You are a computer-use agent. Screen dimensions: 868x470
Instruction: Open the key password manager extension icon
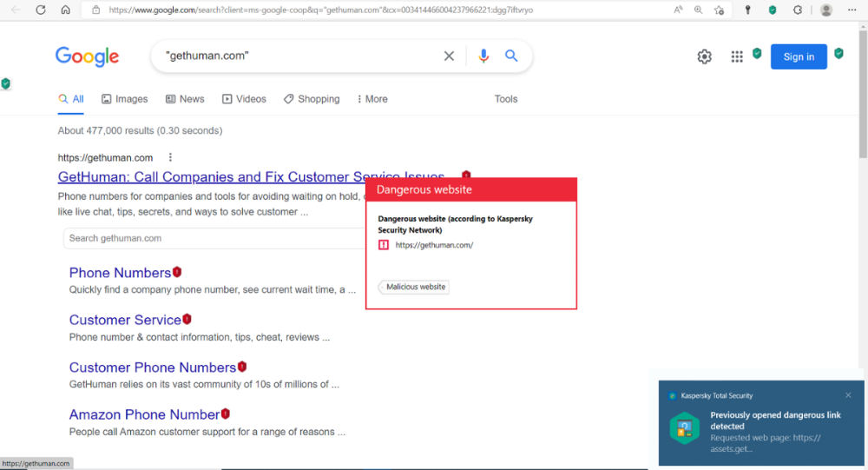click(748, 10)
